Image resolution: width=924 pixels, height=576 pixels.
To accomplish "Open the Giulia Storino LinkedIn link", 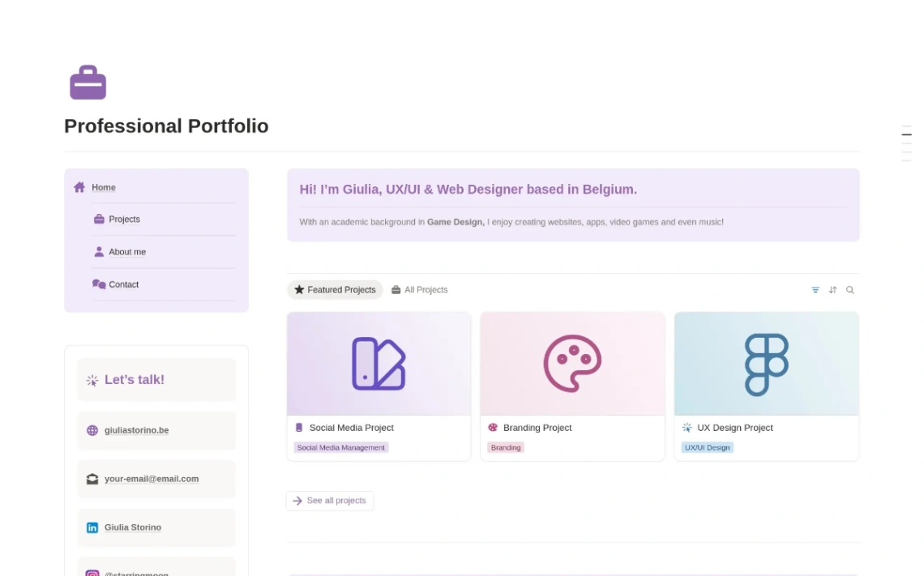I will (x=133, y=527).
